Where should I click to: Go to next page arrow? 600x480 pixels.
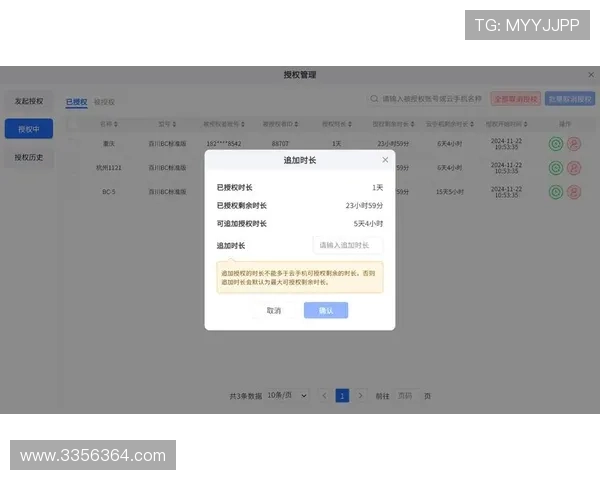point(360,395)
